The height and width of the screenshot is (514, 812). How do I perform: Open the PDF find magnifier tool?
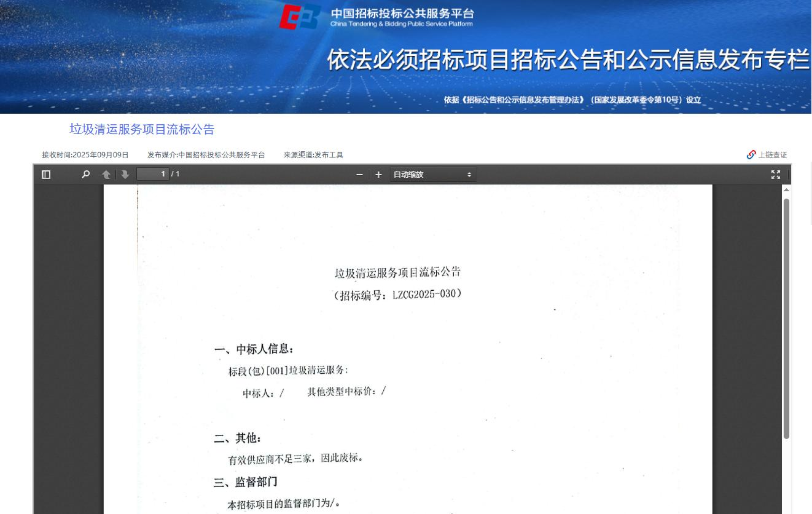pyautogui.click(x=85, y=175)
